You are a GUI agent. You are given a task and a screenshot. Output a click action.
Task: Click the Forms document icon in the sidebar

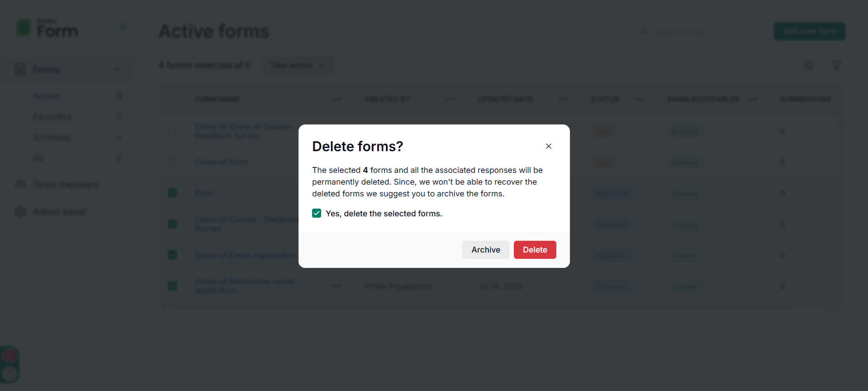point(20,69)
